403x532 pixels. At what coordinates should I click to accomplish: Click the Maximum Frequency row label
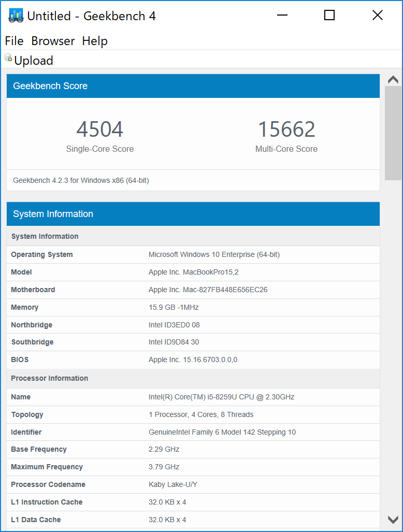click(47, 467)
